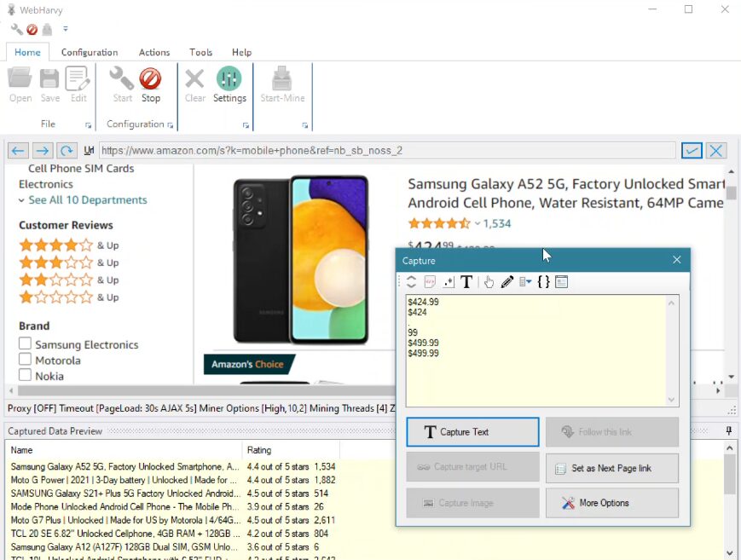Click the curly braces icon in Capture toolbar
Screen dimensions: 741x560
(543, 282)
